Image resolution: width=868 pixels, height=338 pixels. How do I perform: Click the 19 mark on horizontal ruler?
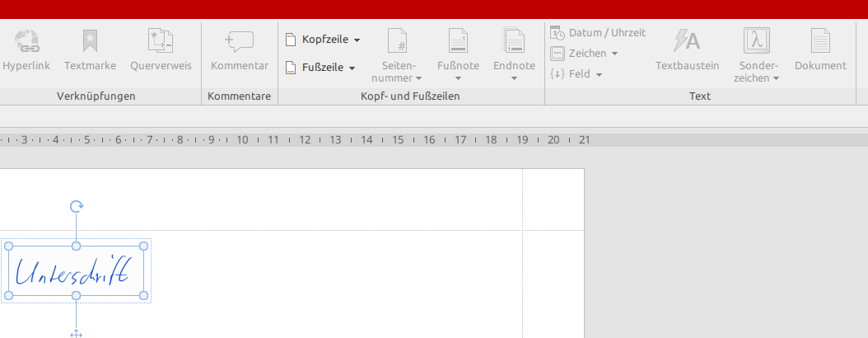[523, 140]
